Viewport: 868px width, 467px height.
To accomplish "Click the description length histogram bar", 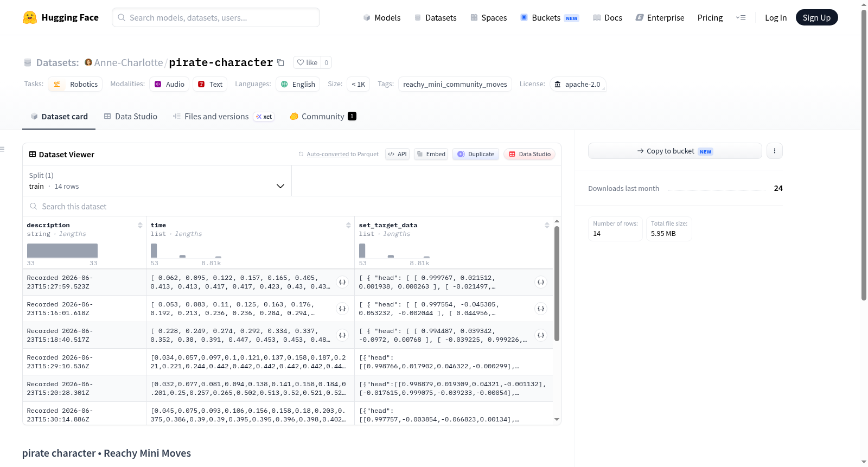I will (62, 251).
